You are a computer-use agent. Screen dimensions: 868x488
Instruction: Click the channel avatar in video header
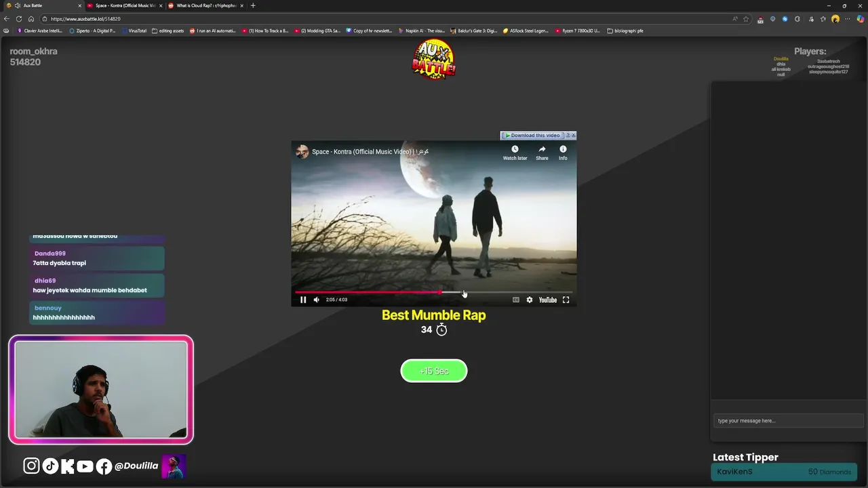click(302, 152)
